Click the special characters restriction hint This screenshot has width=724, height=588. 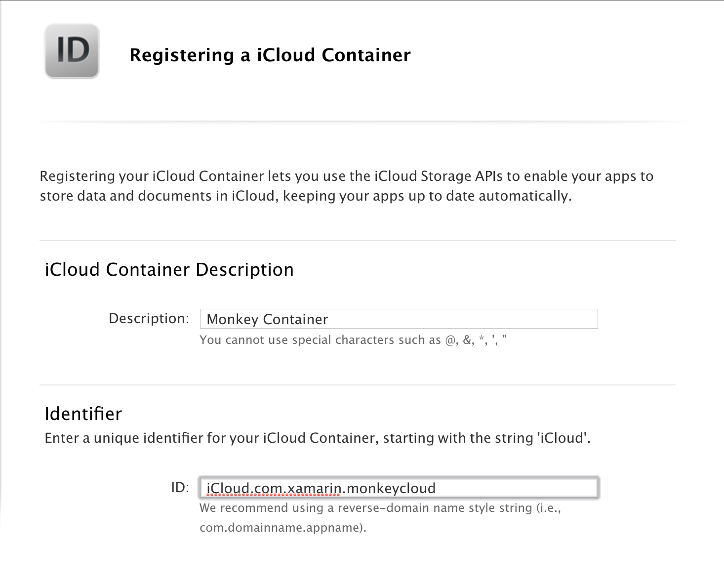tap(353, 340)
